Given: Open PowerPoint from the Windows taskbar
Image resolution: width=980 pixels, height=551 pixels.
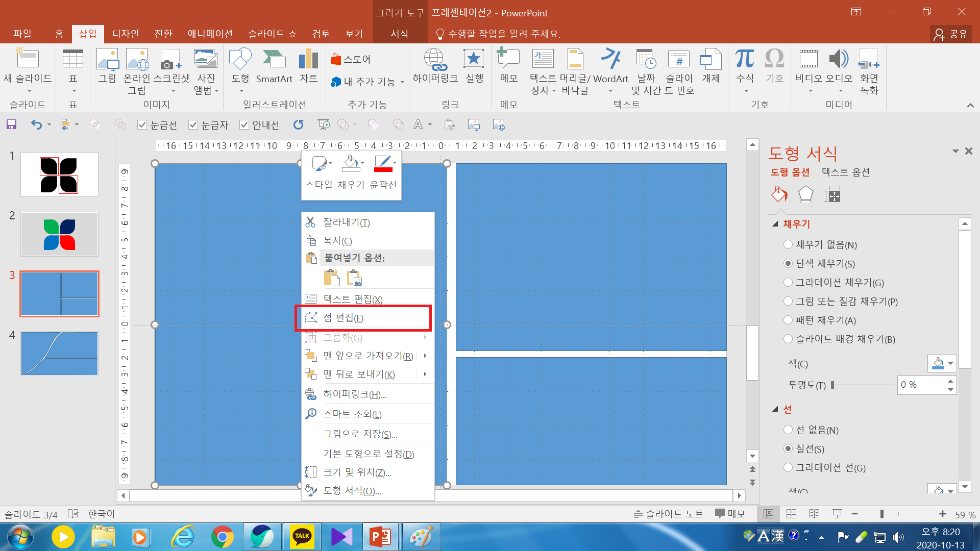Looking at the screenshot, I should click(380, 537).
